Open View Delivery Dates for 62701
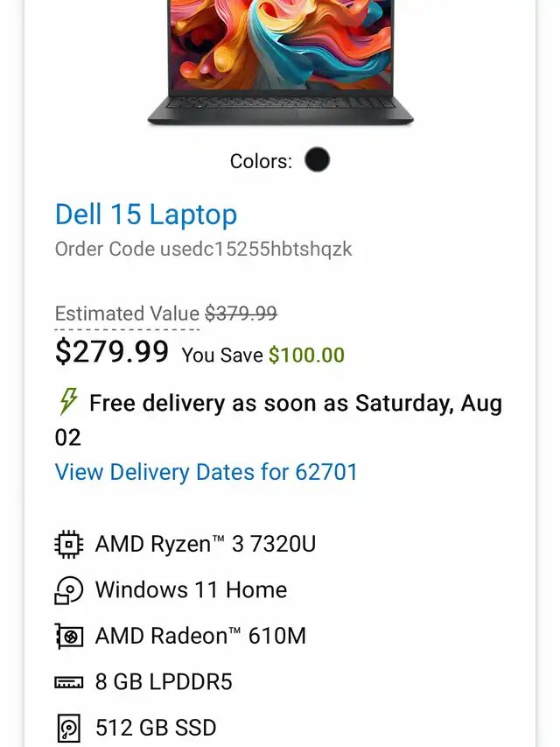560x747 pixels. tap(206, 472)
